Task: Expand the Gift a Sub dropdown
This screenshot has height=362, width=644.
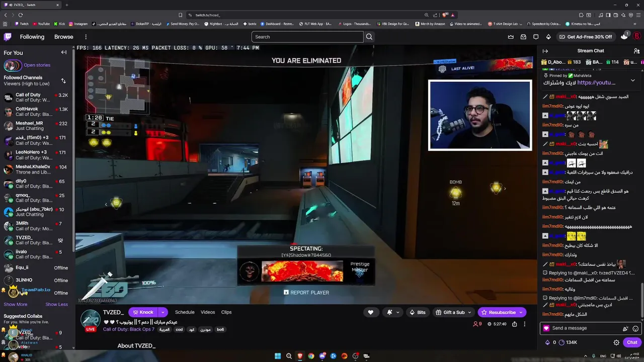Action: coord(470,312)
